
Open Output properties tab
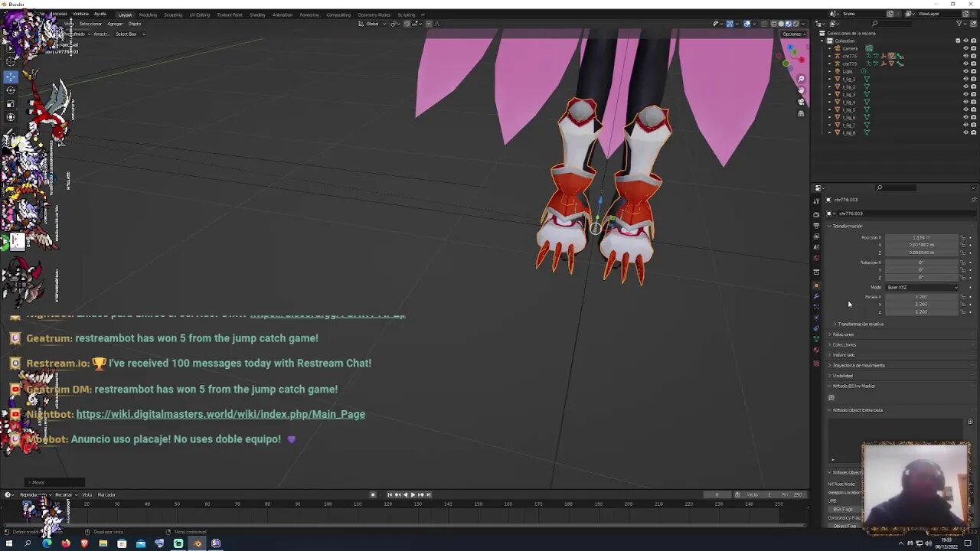[816, 226]
